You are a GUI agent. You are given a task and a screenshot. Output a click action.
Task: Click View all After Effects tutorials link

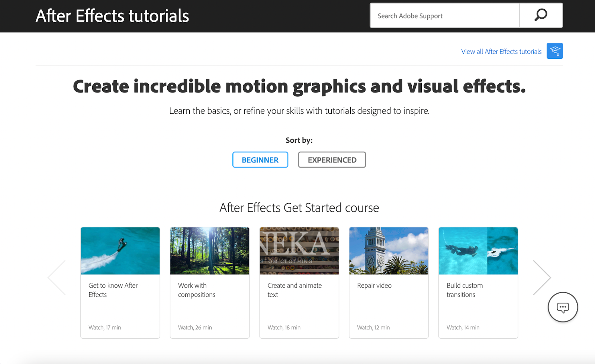[x=501, y=51]
